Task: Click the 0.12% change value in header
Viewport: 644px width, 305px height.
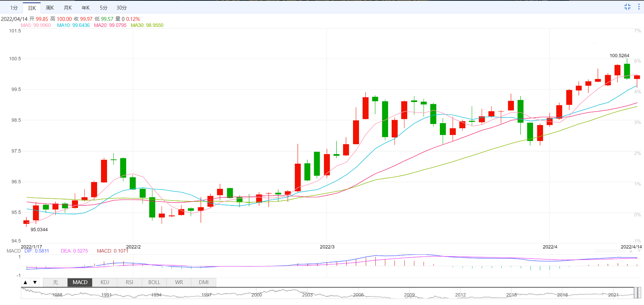Action: [133, 19]
